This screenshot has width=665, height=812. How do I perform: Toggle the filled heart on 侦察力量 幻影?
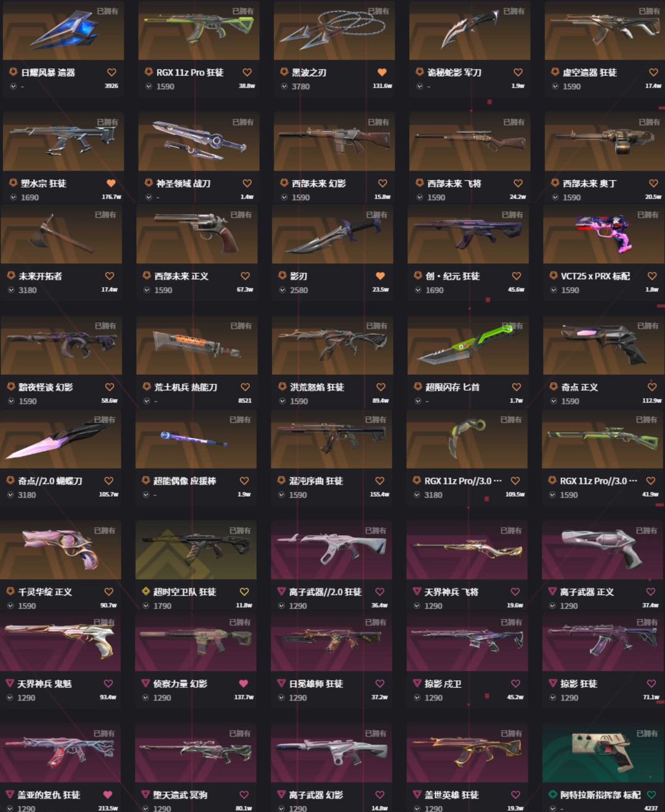coord(244,683)
